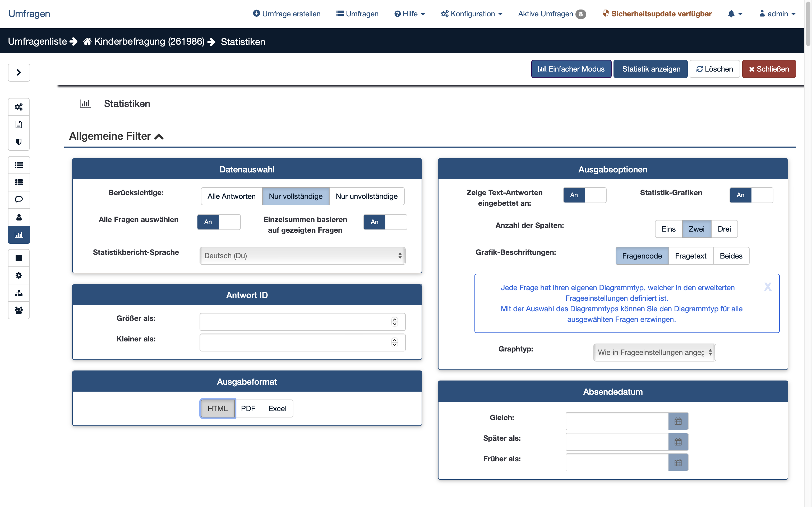Open the Graphtyp dropdown
The image size is (812, 507).
coord(654,353)
